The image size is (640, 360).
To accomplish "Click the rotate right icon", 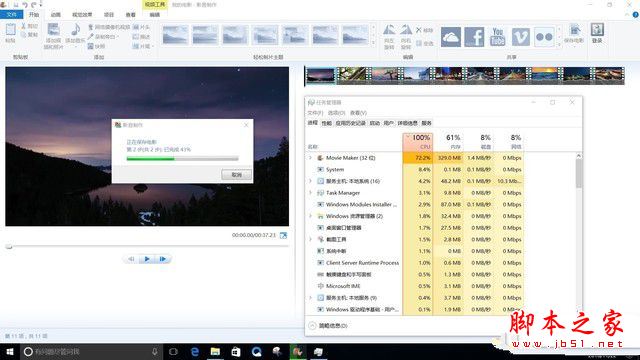I will pyautogui.click(x=406, y=30).
